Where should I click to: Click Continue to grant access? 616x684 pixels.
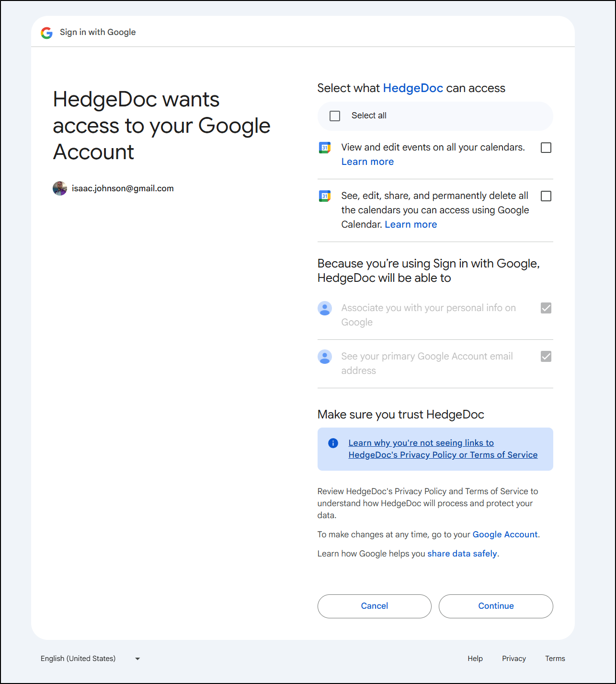coord(496,606)
